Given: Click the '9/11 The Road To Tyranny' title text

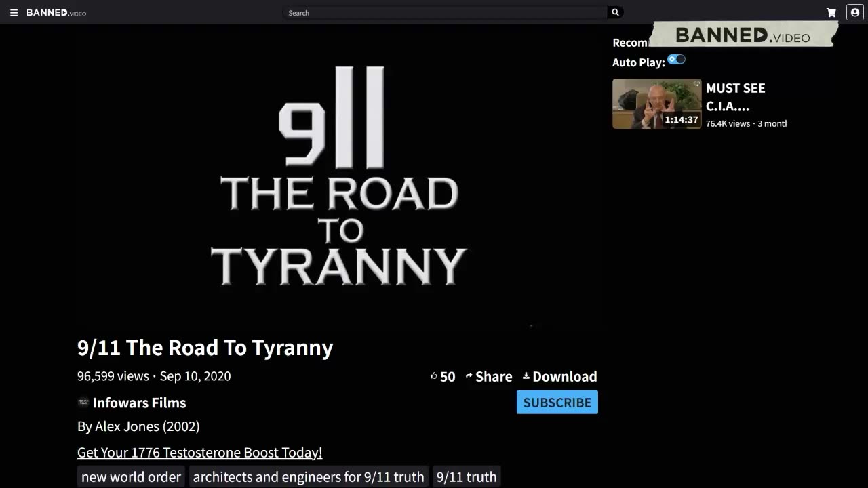Looking at the screenshot, I should 205,348.
